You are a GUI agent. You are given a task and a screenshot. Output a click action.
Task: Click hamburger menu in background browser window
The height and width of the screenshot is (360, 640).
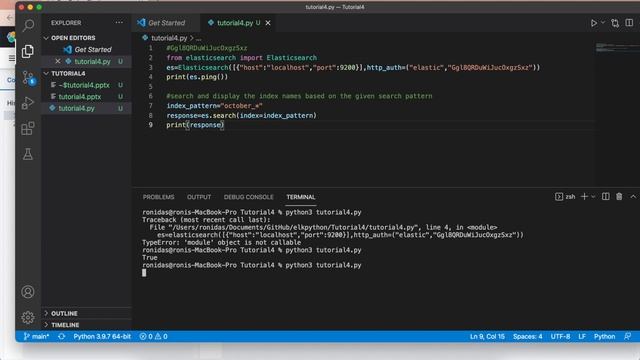(x=11, y=58)
